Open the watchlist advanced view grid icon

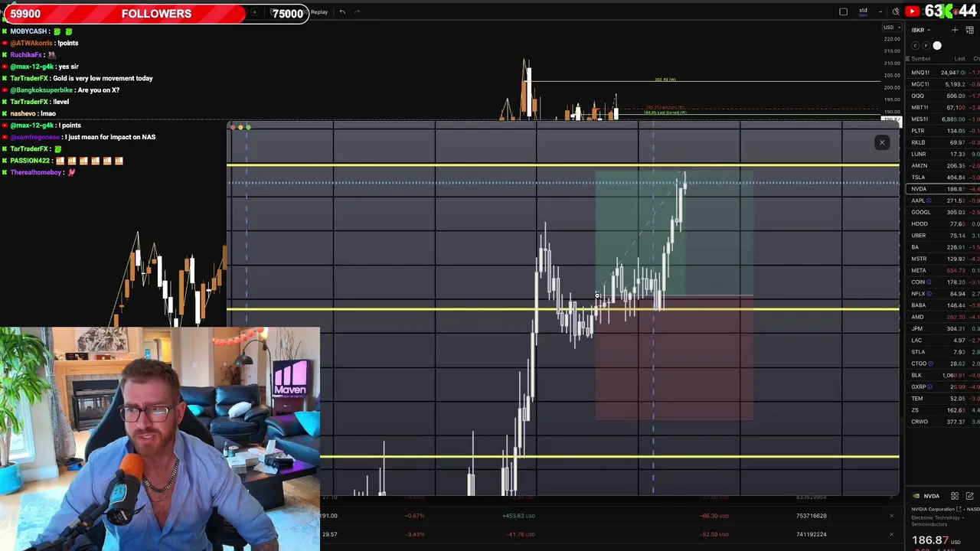coord(969,30)
